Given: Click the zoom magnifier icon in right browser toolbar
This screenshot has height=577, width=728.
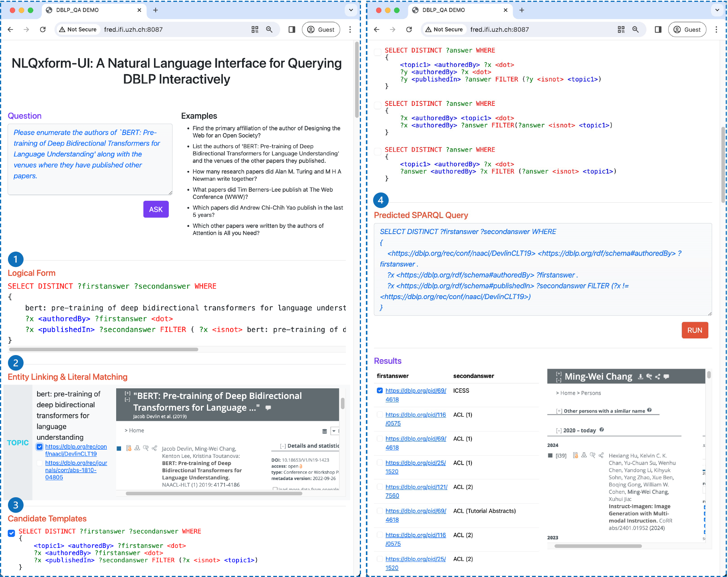Looking at the screenshot, I should click(635, 29).
